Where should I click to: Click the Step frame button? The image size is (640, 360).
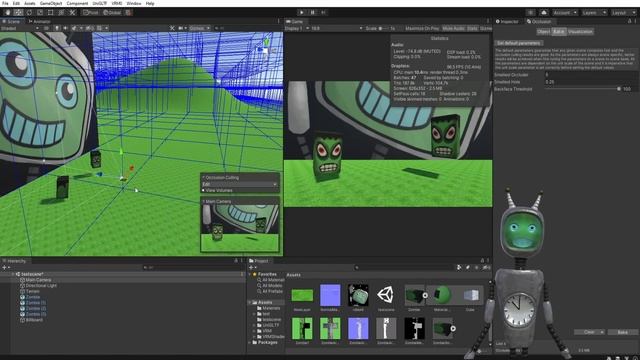tap(323, 13)
